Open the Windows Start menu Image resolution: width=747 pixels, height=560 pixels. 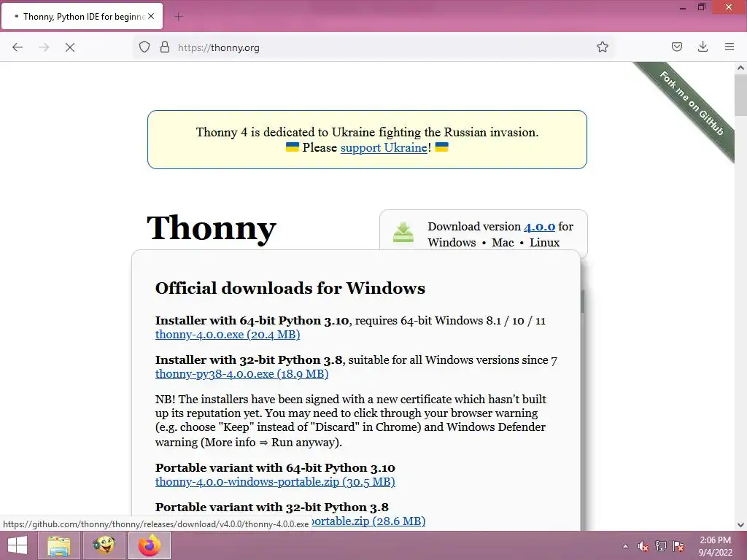[x=18, y=545]
